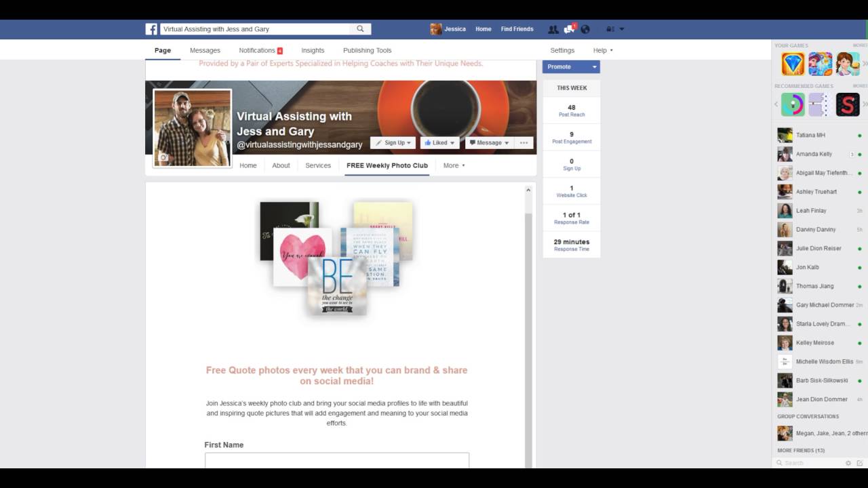Expand the More tab menu
Viewport: 868px width, 488px height.
pos(454,165)
